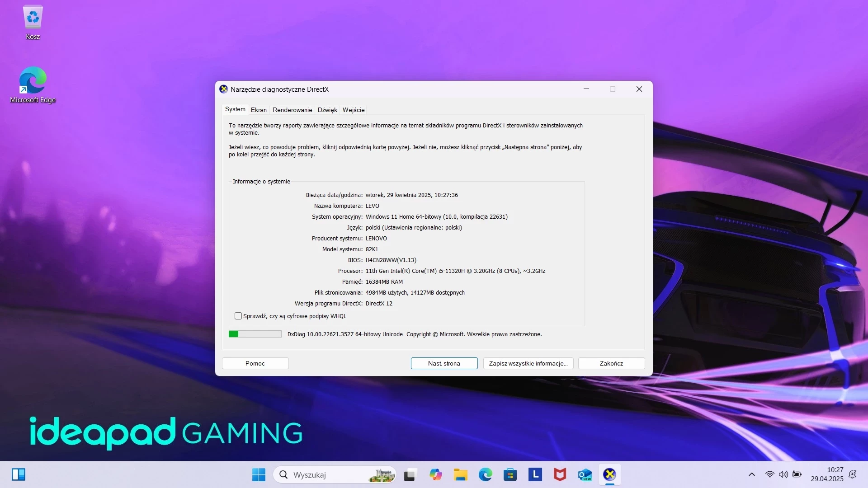868x488 pixels.
Task: Click the language value polski
Action: coord(414,227)
